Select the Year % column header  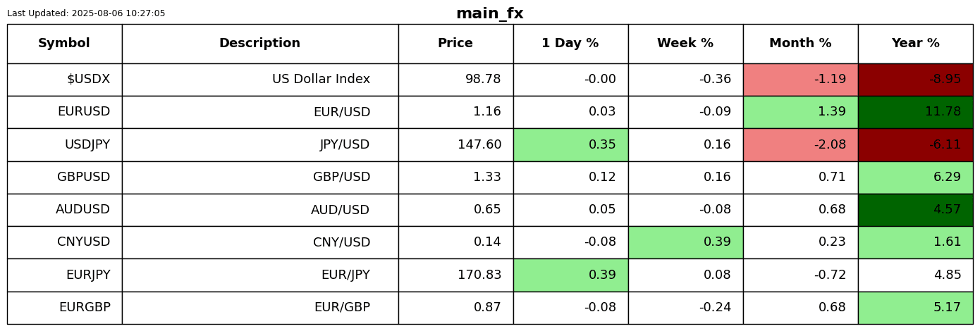[x=915, y=44]
